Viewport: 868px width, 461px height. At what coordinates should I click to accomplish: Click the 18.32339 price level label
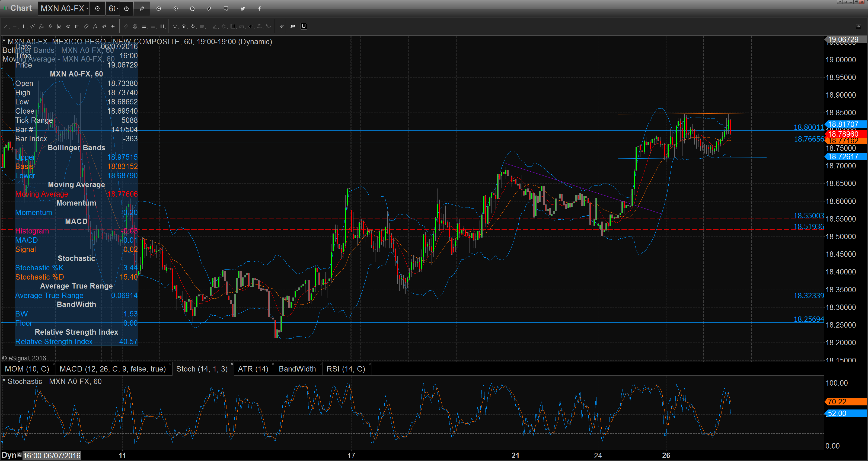click(809, 296)
